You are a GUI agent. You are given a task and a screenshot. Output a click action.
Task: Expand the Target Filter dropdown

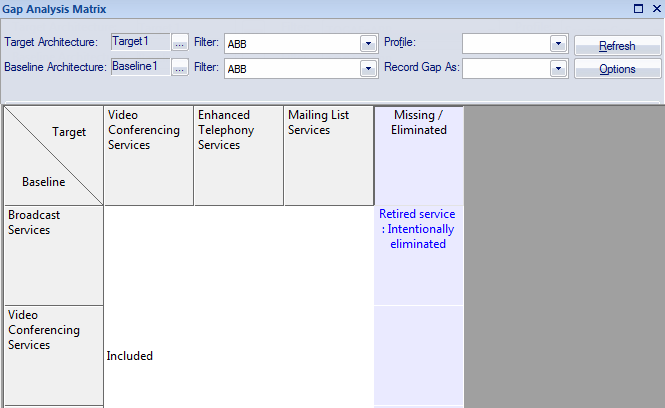367,44
